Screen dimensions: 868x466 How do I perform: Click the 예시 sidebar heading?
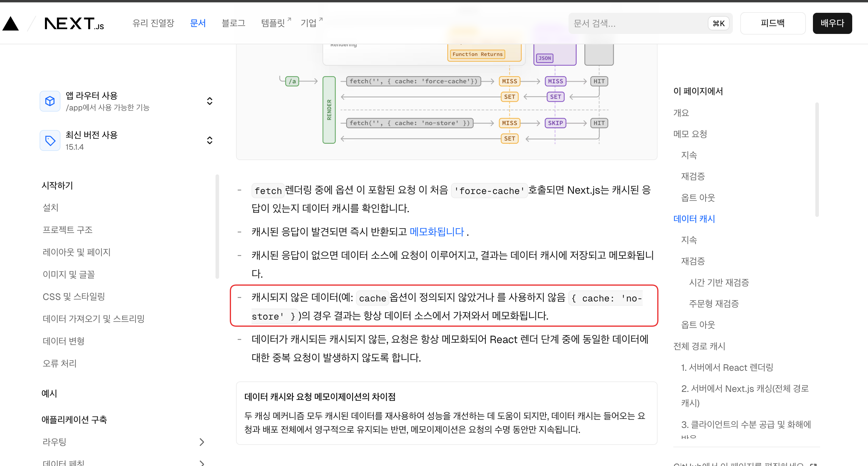pos(49,394)
